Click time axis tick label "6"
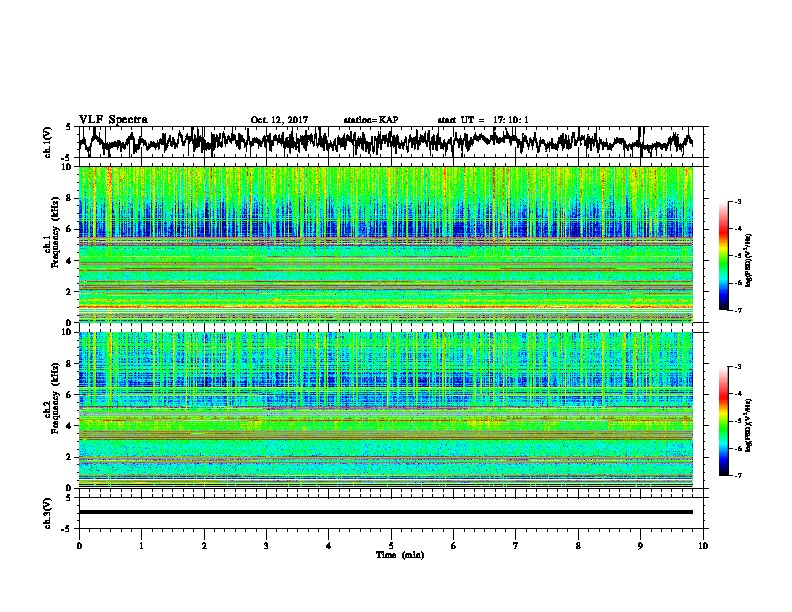Screen dimensions: 792x612 click(454, 546)
